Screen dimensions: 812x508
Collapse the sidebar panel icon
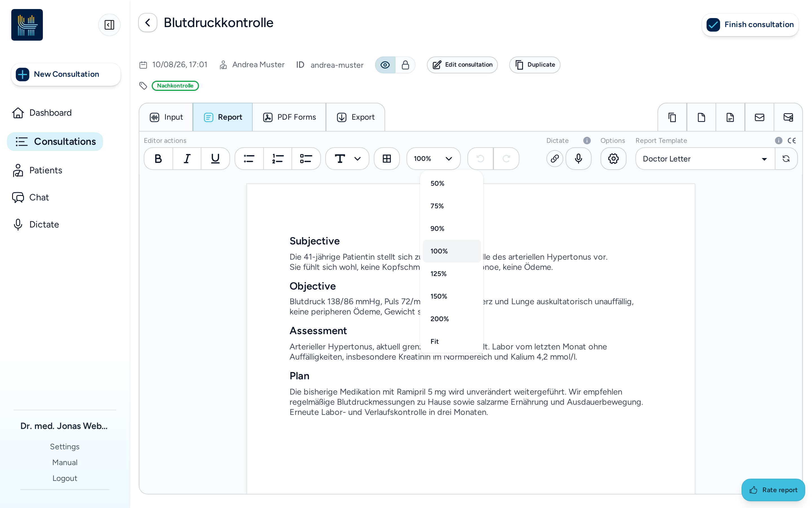(x=109, y=25)
